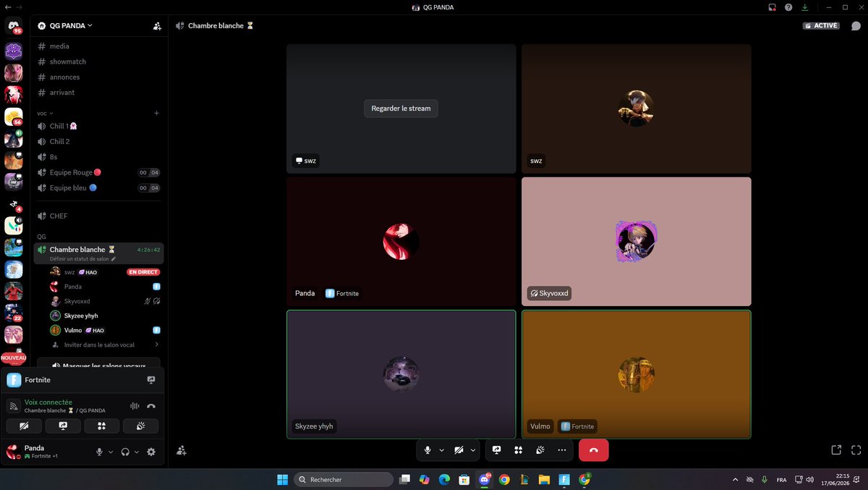Toggle microphone mute in the call bar

427,450
